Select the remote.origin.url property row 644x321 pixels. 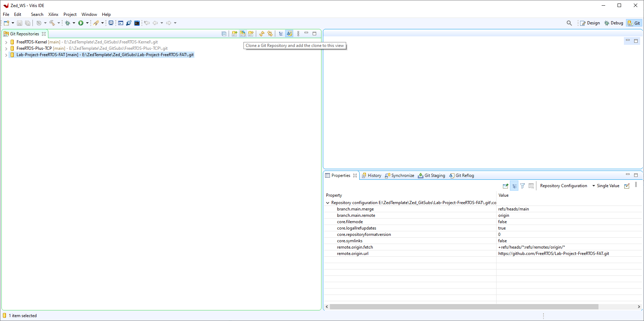pyautogui.click(x=483, y=254)
